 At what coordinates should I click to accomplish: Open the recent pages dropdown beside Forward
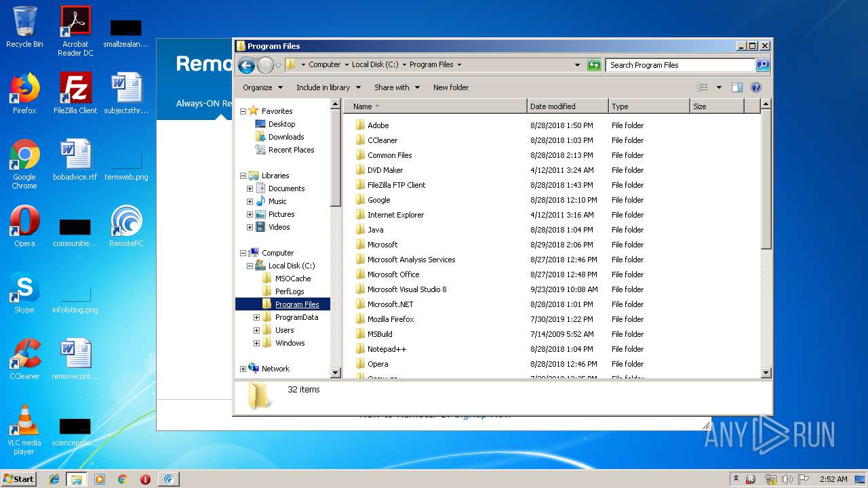coord(278,66)
